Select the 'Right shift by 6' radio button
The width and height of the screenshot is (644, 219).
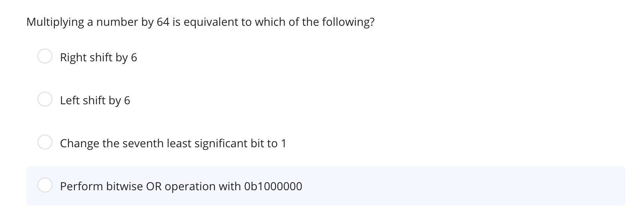(45, 57)
